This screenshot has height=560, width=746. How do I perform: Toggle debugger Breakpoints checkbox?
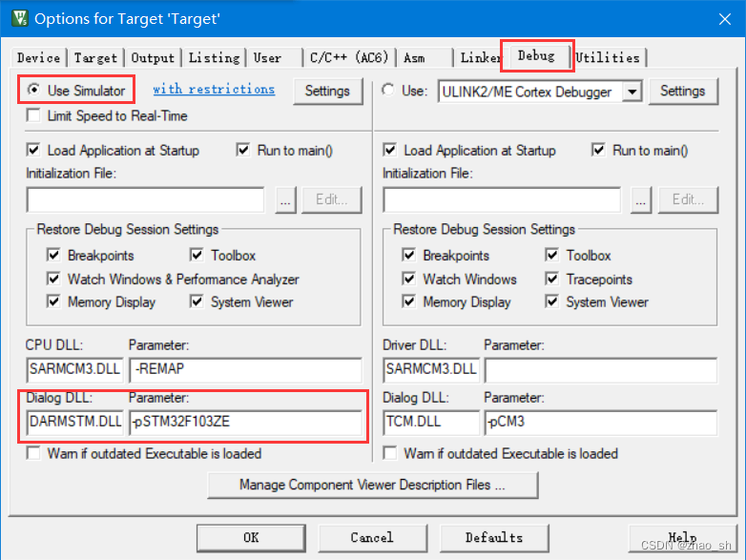tap(409, 255)
